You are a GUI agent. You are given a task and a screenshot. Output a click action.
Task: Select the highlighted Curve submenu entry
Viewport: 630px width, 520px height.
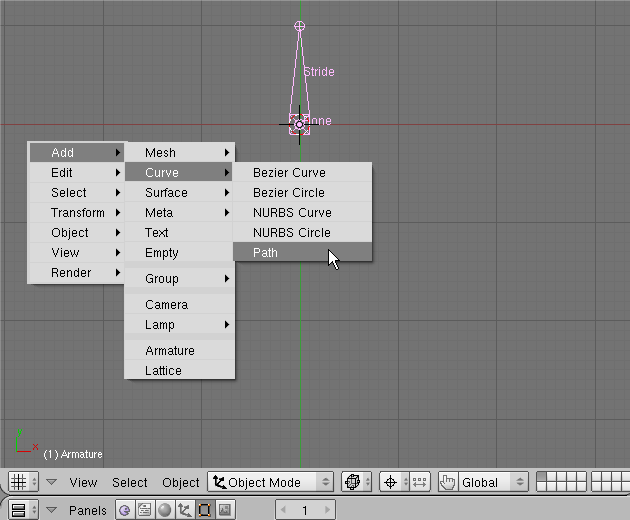click(x=180, y=172)
